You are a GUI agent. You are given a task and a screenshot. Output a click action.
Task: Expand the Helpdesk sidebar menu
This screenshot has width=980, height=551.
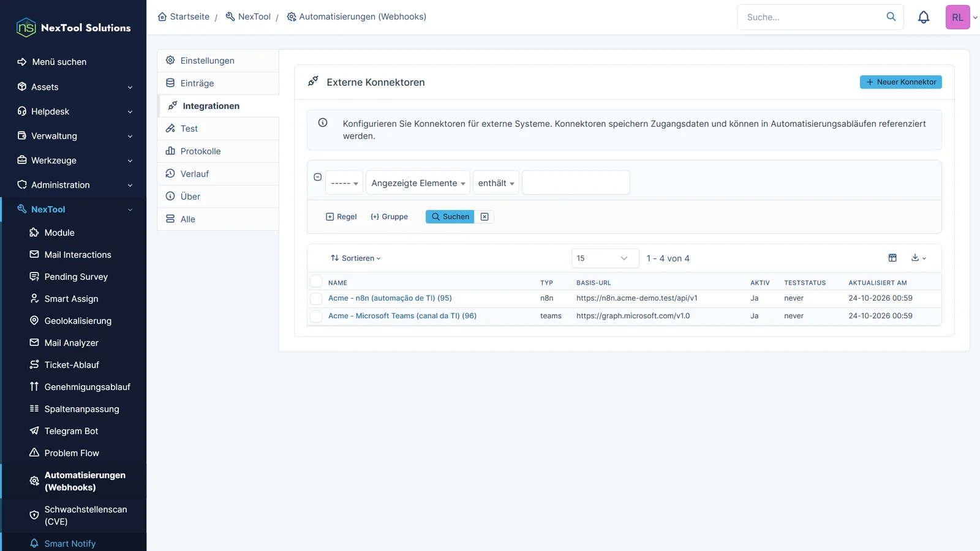pos(73,111)
